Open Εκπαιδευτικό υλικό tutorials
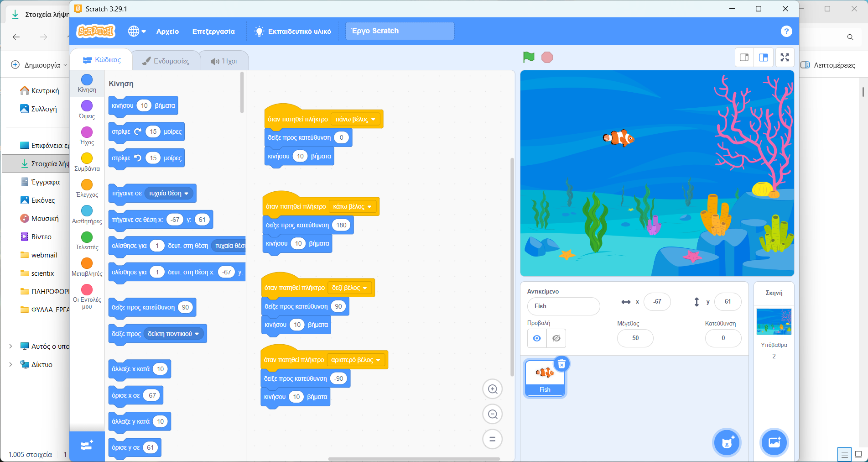The image size is (868, 462). pyautogui.click(x=293, y=31)
